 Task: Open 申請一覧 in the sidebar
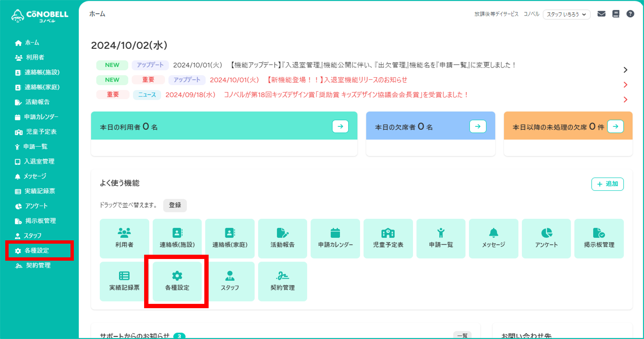(x=31, y=147)
